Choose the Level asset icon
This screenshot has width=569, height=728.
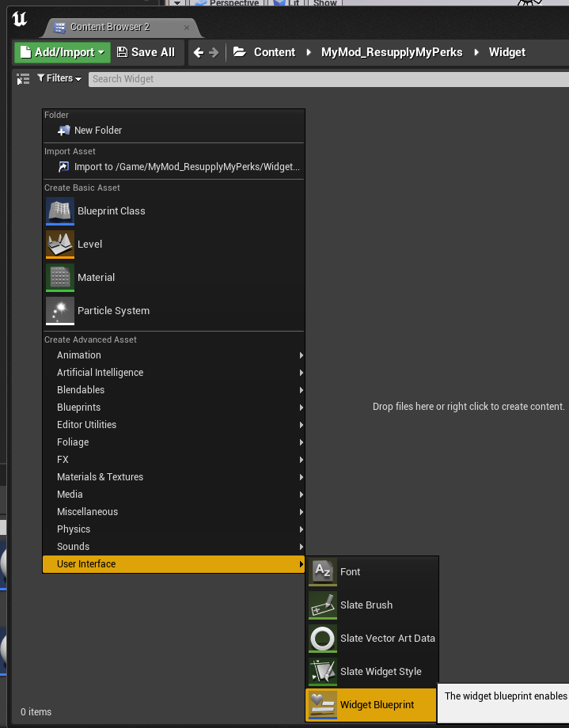point(60,245)
